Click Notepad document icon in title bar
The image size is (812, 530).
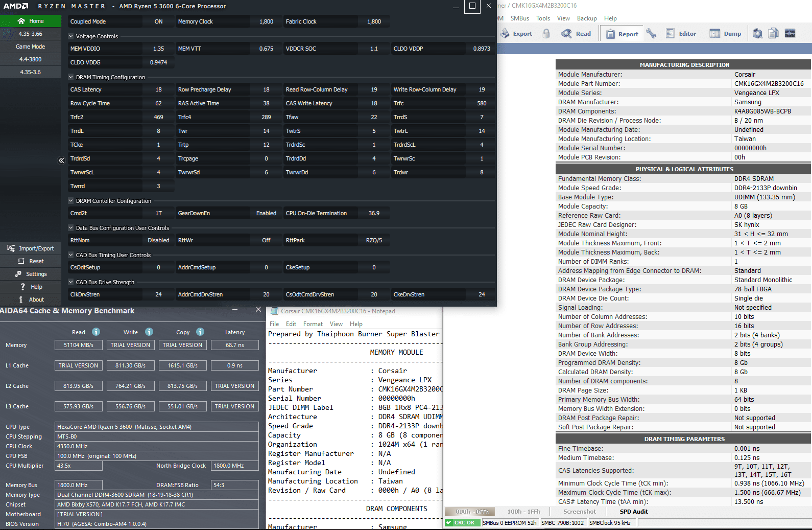(274, 311)
